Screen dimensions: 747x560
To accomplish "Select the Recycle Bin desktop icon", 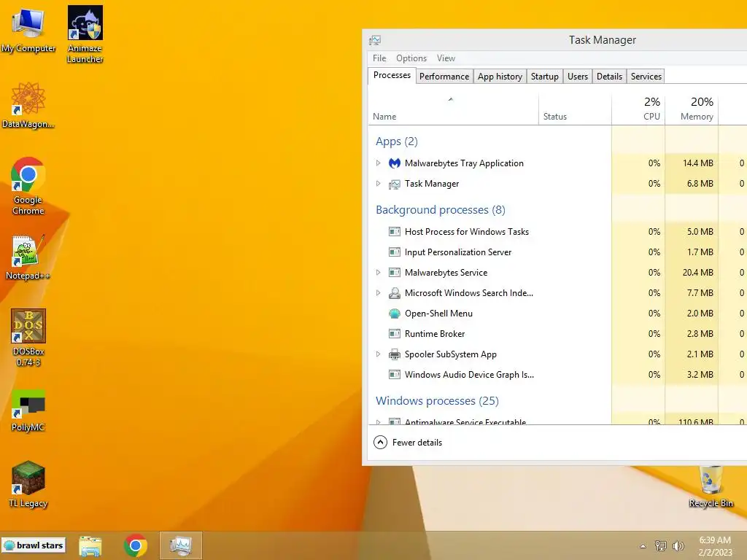I will 711,486.
